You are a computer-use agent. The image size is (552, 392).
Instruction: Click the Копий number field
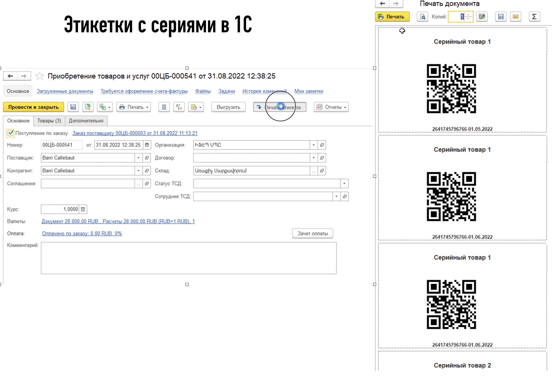457,17
